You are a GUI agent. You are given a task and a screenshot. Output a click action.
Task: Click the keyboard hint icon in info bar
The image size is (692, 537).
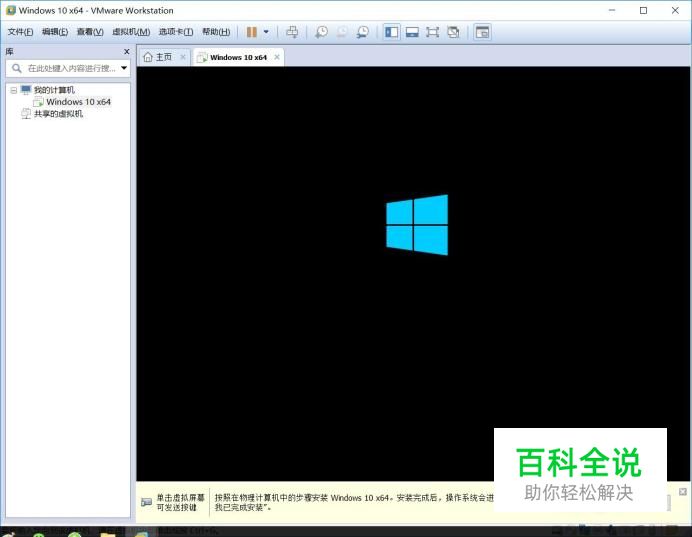pyautogui.click(x=147, y=502)
